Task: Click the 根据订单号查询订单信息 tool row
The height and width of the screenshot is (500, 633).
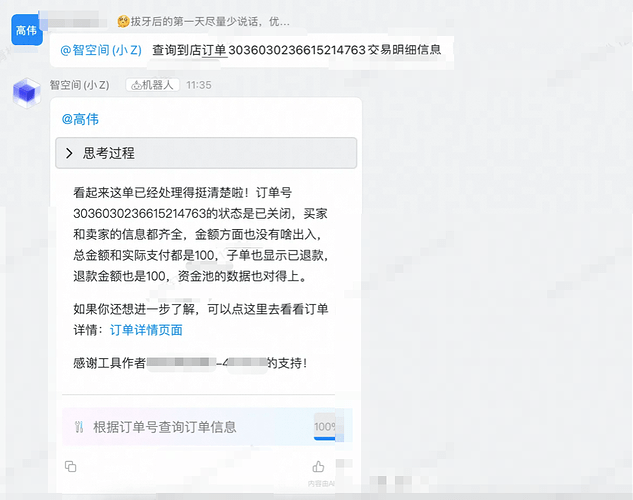Action: [x=207, y=427]
